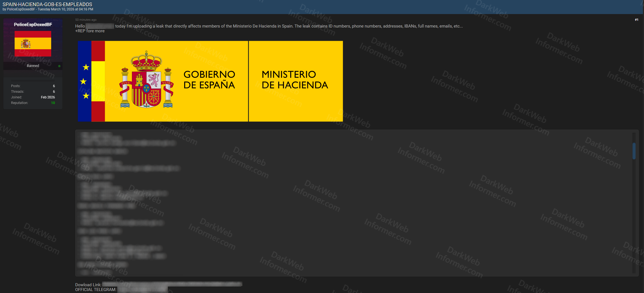This screenshot has height=293, width=644.
Task: Click the Reputation value 10
Action: (53, 103)
